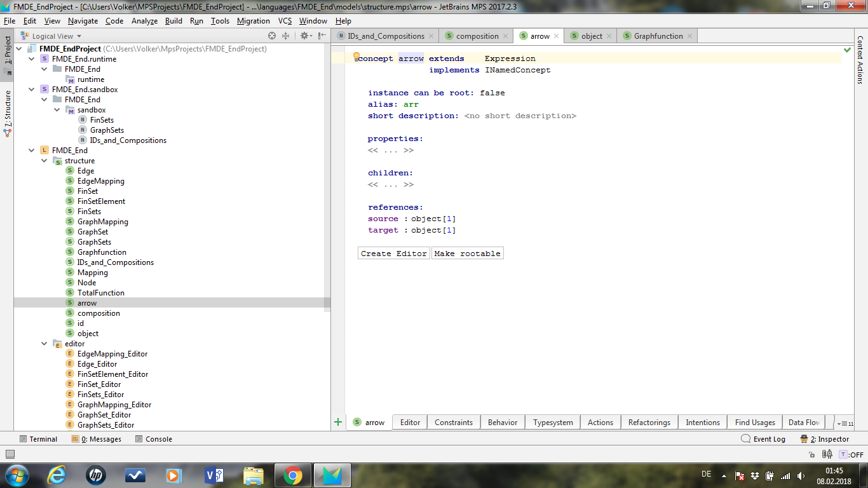Collapse the FMDE_End.sandbox solution node
Image resolution: width=868 pixels, height=488 pixels.
pos(32,90)
